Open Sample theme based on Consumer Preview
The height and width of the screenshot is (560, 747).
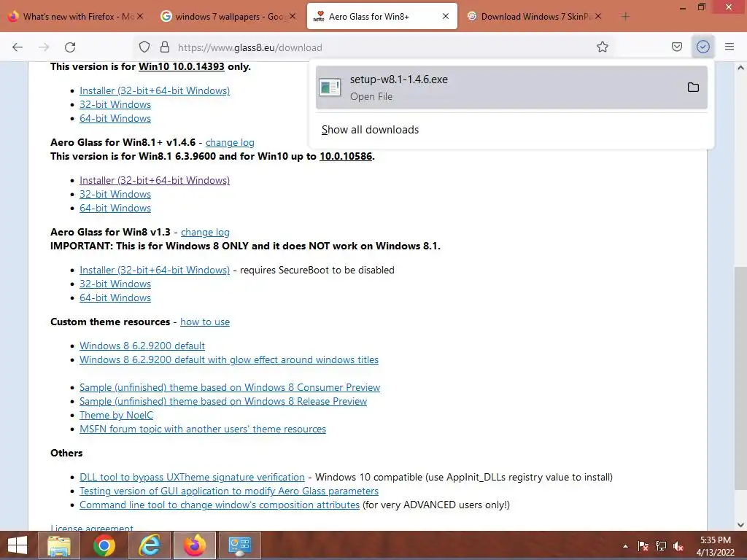coord(230,387)
